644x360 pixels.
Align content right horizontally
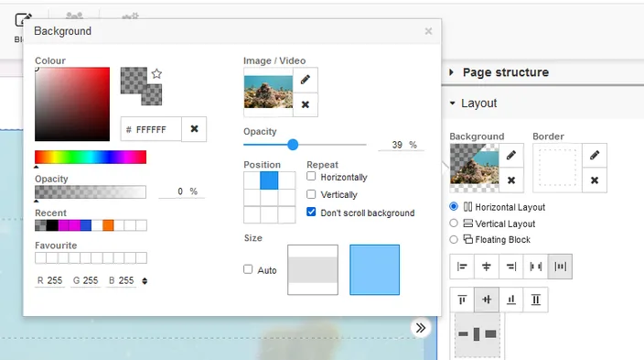(x=511, y=267)
